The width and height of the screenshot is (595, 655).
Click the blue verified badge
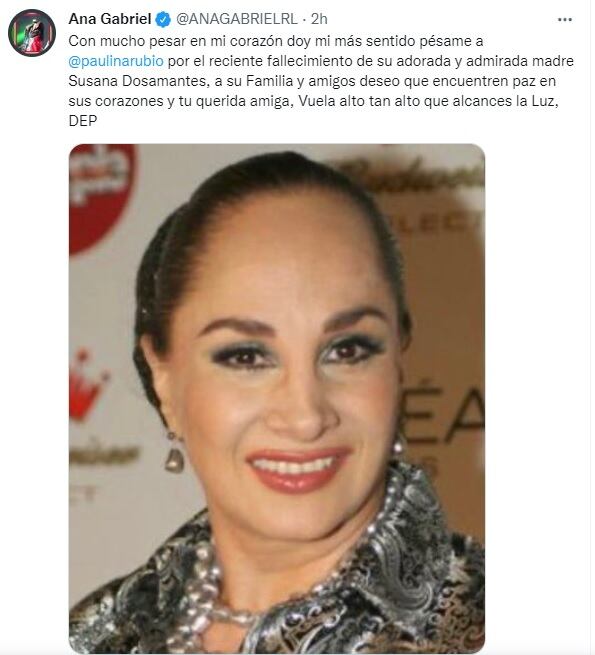(163, 19)
